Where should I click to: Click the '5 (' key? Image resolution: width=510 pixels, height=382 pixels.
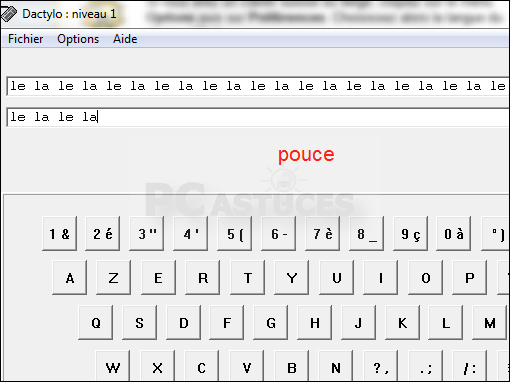[235, 233]
